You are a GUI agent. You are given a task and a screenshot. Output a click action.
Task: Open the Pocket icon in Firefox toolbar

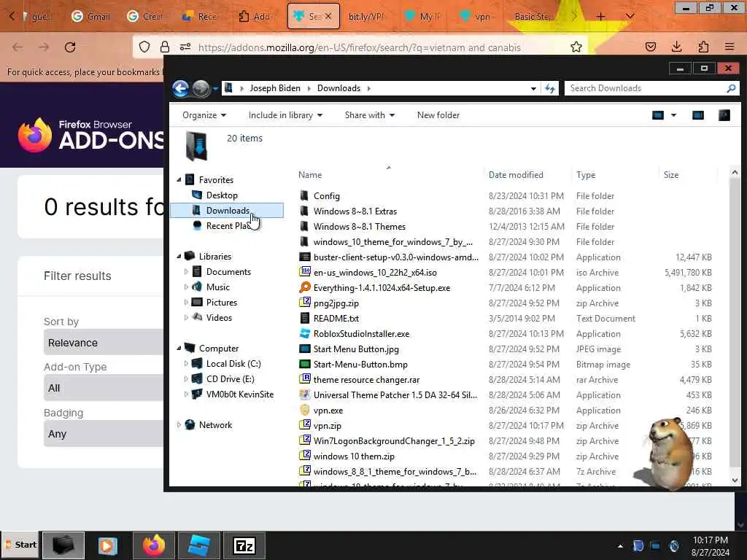(650, 47)
